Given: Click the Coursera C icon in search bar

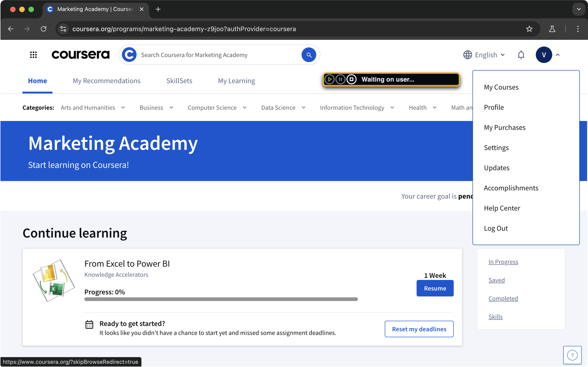Looking at the screenshot, I should pyautogui.click(x=129, y=55).
